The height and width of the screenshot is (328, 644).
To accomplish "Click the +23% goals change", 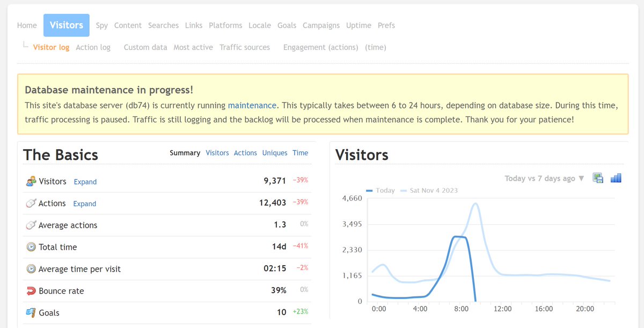I will click(301, 312).
